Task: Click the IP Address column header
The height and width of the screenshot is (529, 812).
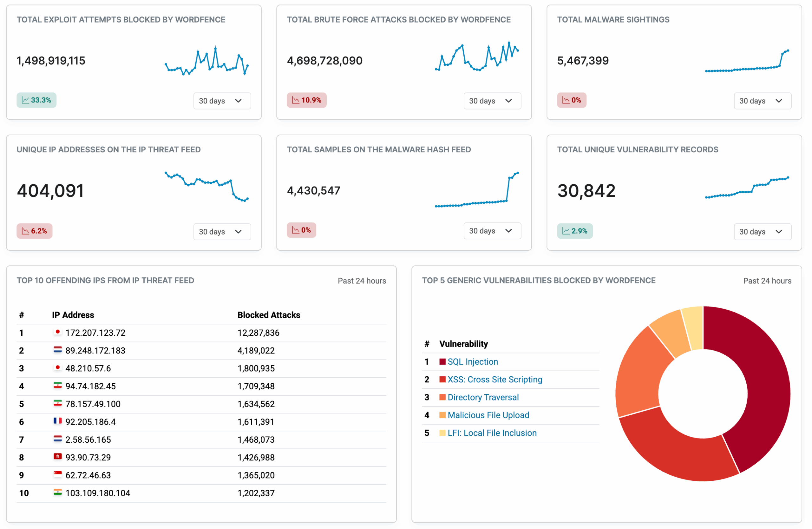Action: pos(73,315)
